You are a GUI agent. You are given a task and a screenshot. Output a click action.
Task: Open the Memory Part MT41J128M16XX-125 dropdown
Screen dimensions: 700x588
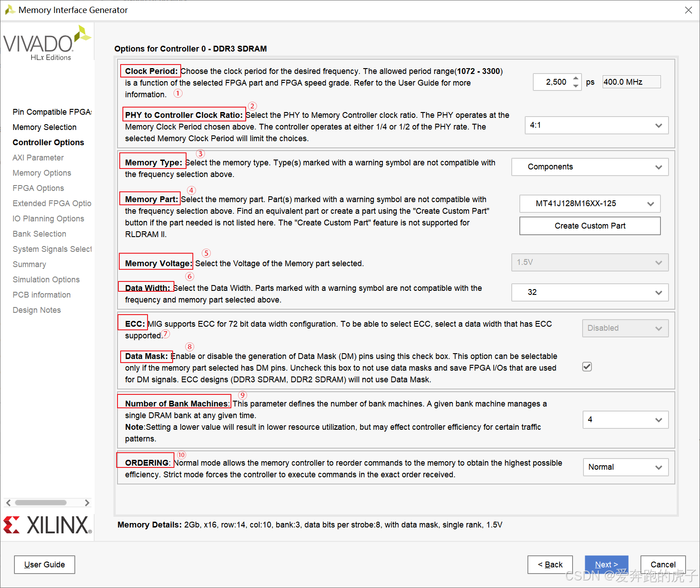tap(590, 203)
